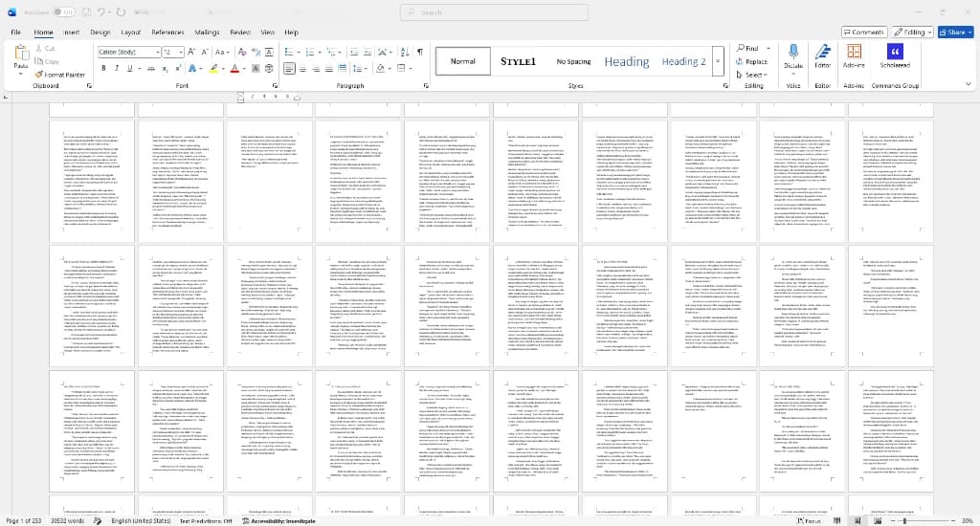Apply the red font color
The image size is (980, 526).
pyautogui.click(x=235, y=68)
